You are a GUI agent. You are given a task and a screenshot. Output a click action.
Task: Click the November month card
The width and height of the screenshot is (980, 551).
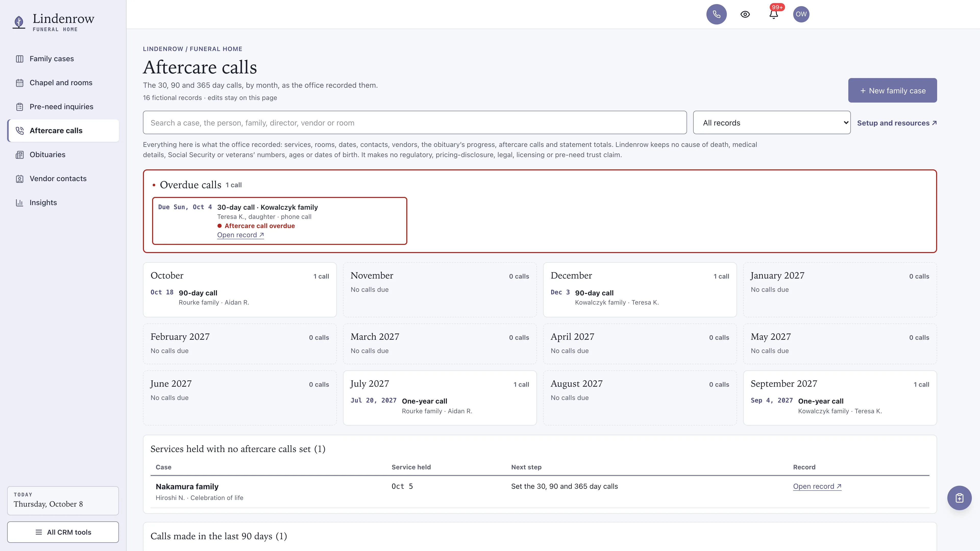[440, 290]
